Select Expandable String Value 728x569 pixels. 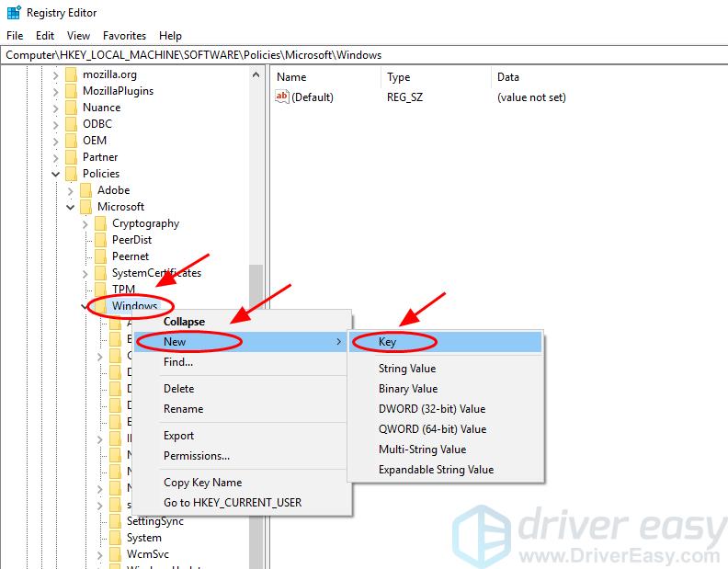click(446, 470)
